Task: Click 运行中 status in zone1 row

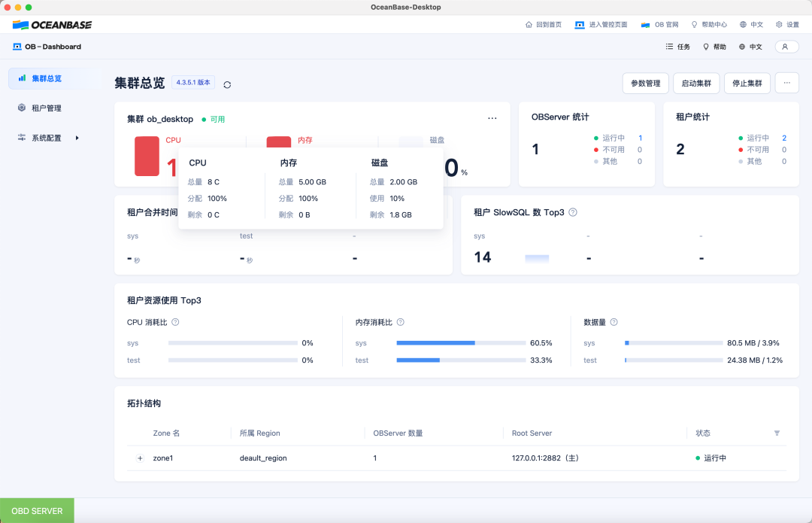Action: (x=710, y=458)
